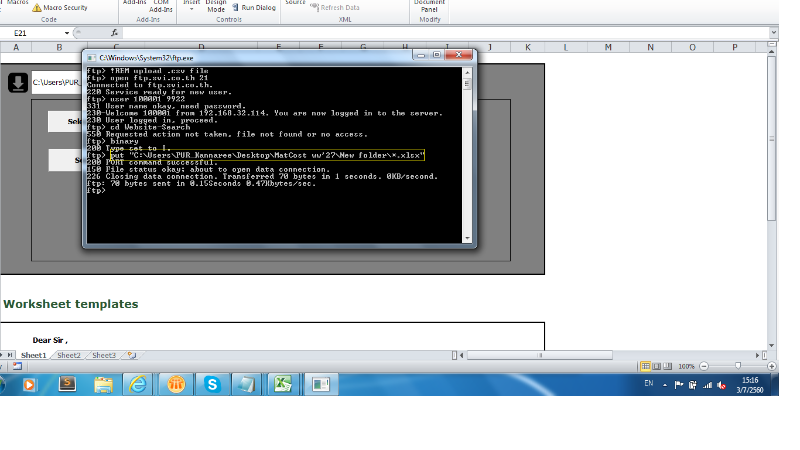Open Internet Explorer from the taskbar

pos(139,384)
